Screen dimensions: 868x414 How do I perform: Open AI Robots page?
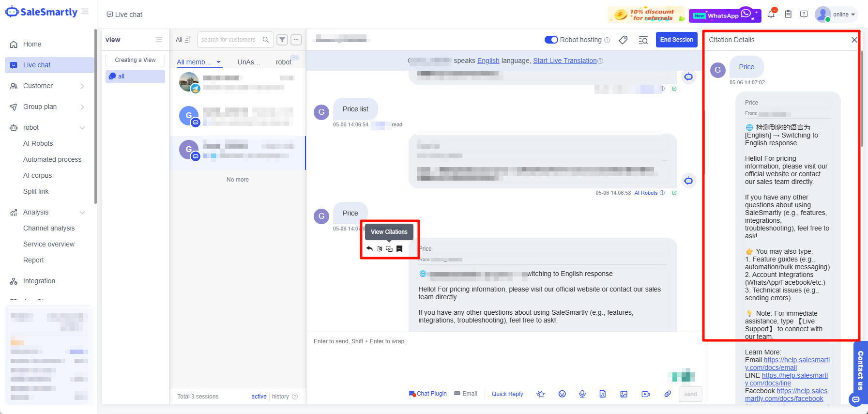38,143
